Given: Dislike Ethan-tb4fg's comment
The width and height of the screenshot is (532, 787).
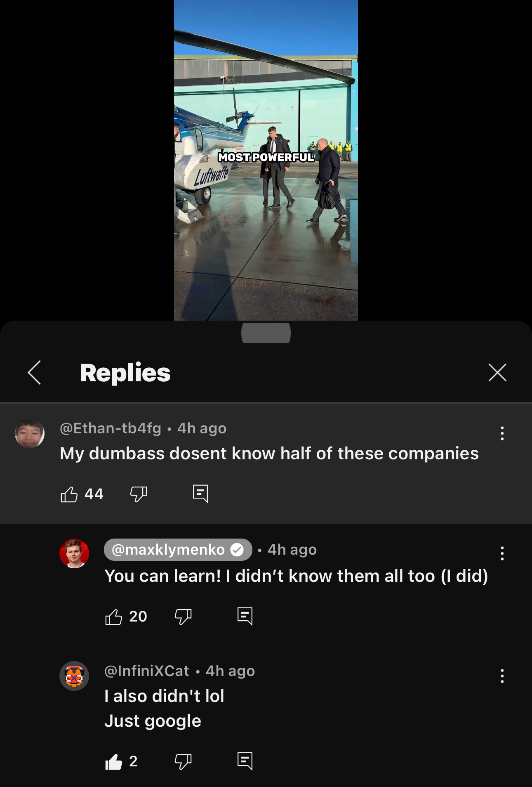Looking at the screenshot, I should point(139,494).
